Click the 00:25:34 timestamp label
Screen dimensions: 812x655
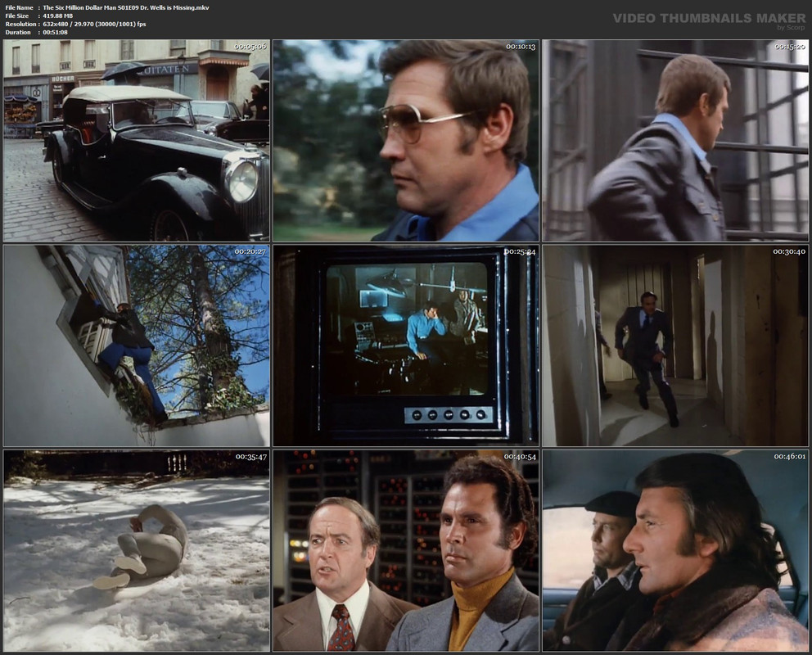[520, 251]
